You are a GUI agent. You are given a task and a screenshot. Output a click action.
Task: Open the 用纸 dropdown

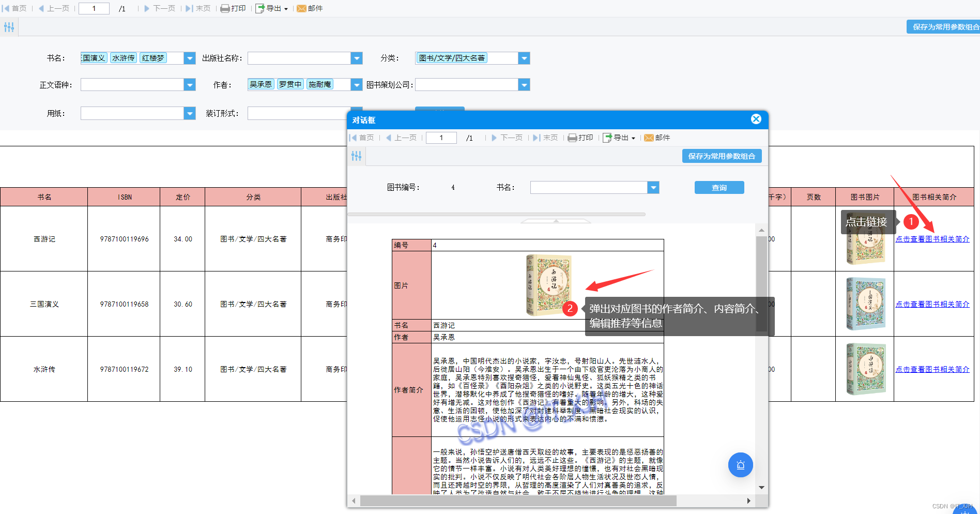tap(190, 113)
